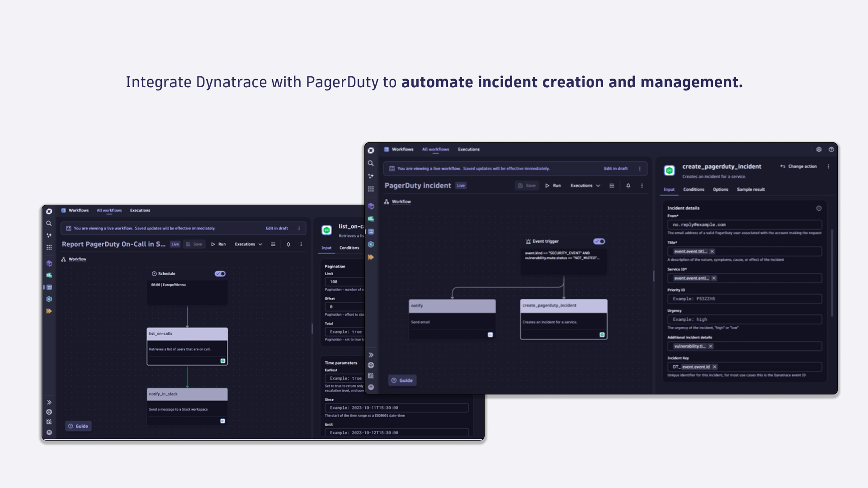Open the Executions page from the top navigation
This screenshot has width=868, height=488.
tap(468, 149)
